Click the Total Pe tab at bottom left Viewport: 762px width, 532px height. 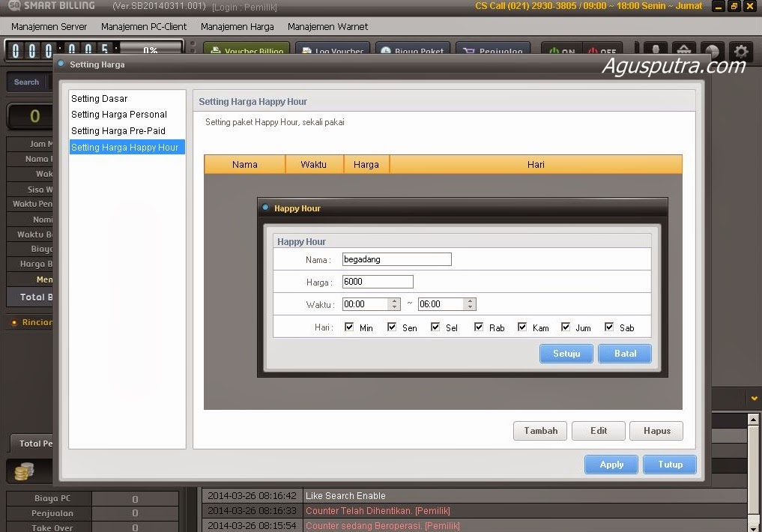point(32,443)
